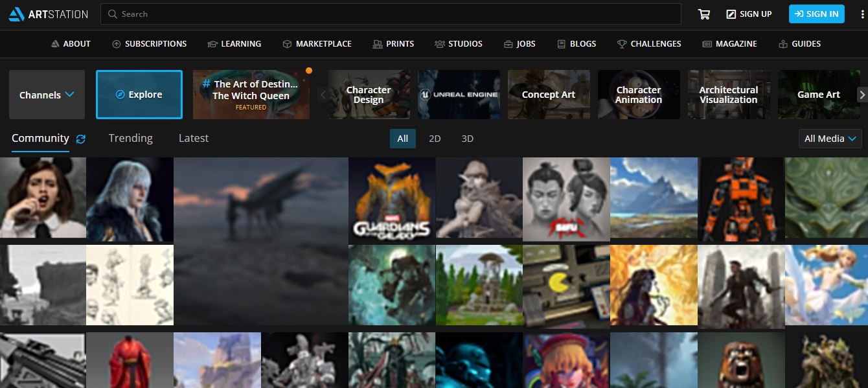Click the Challenges trophy icon
868x388 pixels.
tap(622, 43)
